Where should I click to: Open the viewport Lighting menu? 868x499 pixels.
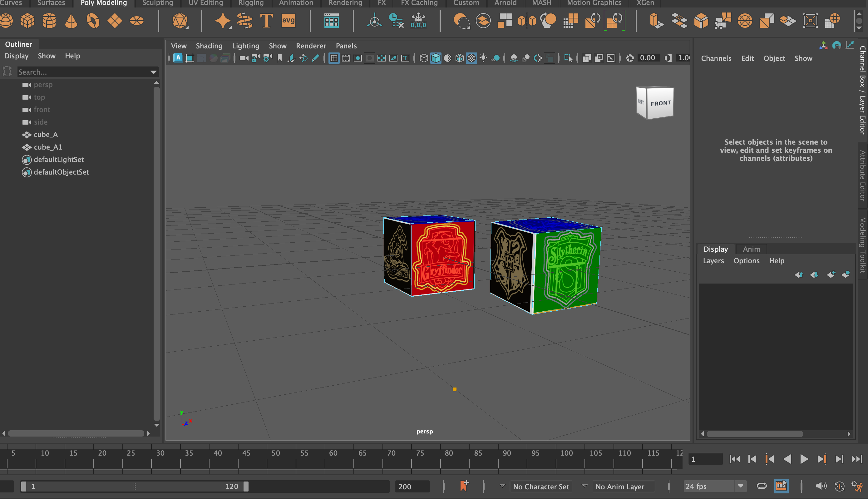tap(246, 46)
